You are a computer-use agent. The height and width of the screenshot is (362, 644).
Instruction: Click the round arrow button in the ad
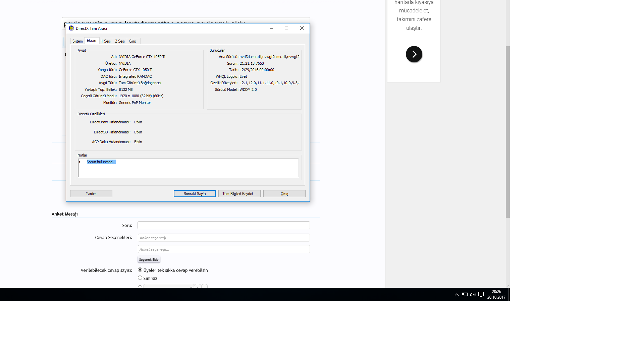pos(414,54)
